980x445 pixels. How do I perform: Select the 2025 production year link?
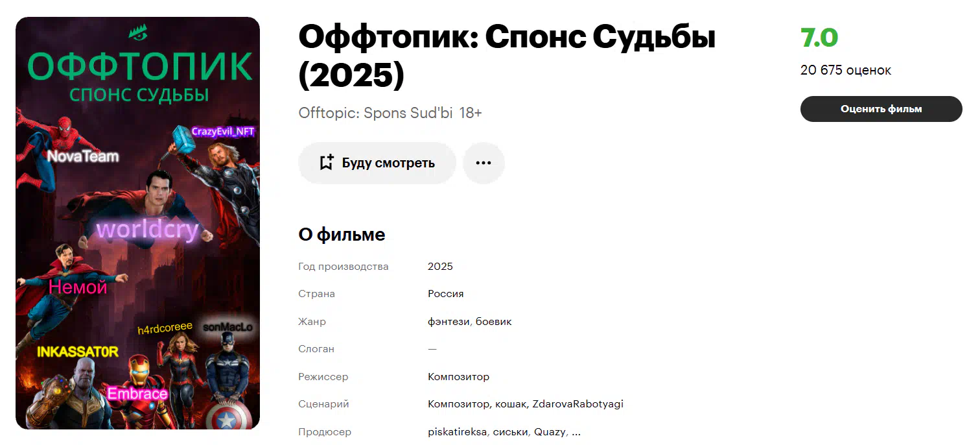click(440, 267)
